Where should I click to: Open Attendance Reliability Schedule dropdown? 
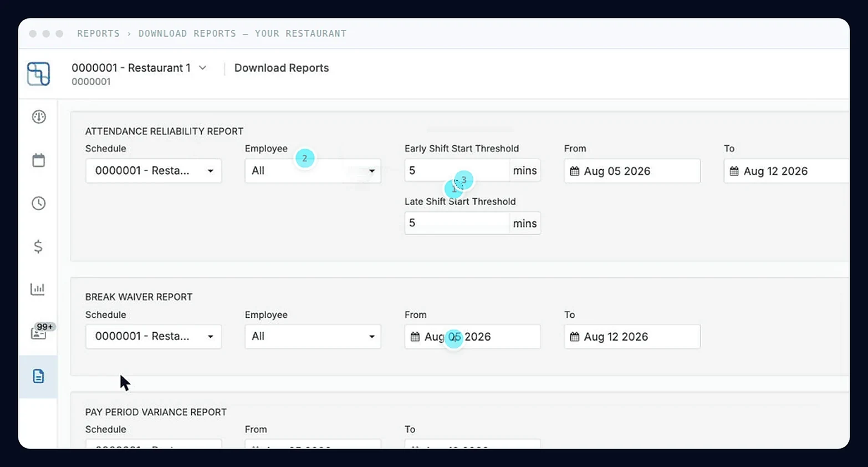pyautogui.click(x=154, y=171)
